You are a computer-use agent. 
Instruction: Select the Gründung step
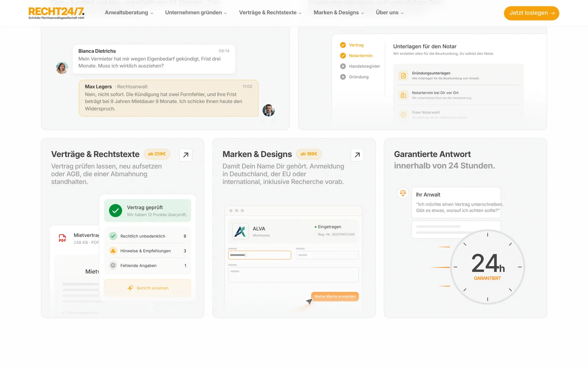click(354, 77)
